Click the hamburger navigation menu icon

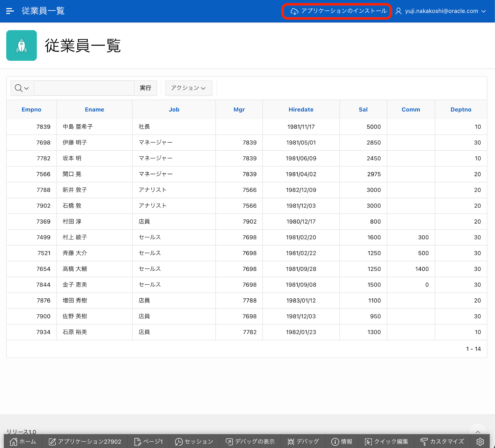(10, 11)
